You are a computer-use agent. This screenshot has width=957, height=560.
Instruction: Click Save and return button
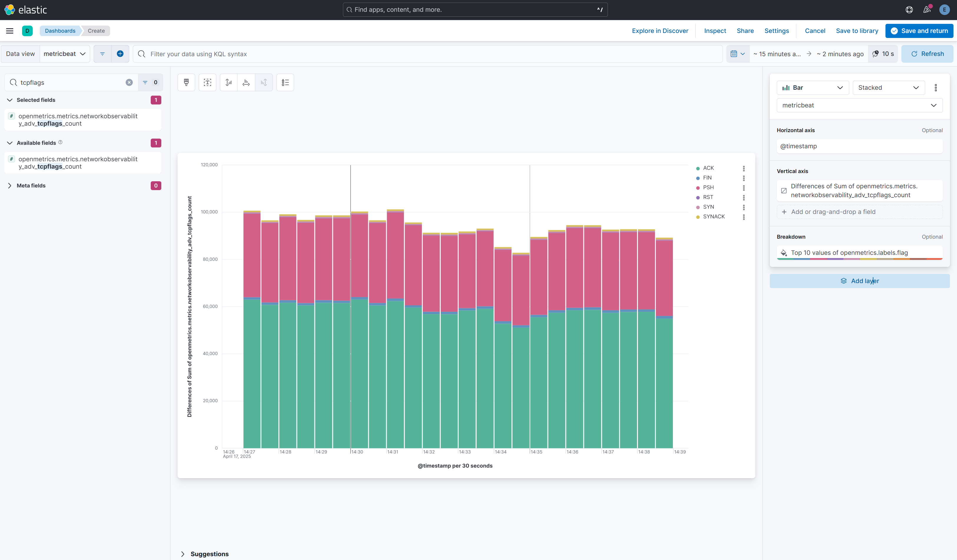[919, 31]
